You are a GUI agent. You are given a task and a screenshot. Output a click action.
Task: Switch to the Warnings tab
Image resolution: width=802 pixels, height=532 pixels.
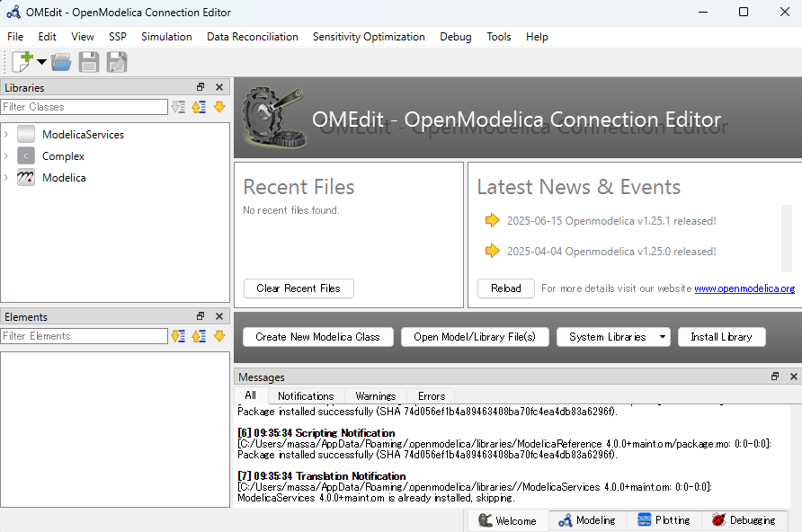point(376,396)
